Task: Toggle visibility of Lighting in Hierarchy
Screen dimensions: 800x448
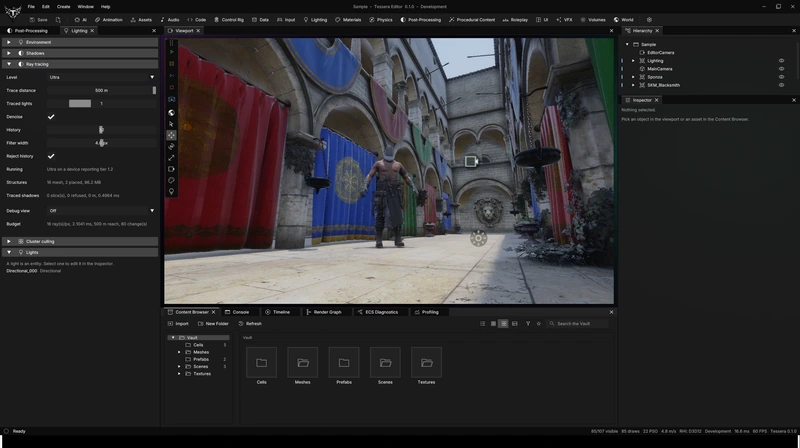Action: 781,61
